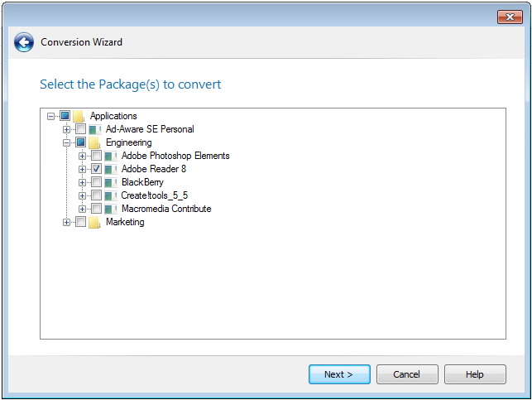This screenshot has width=532, height=400.
Task: Collapse the Engineering folder node
Action: (x=67, y=142)
